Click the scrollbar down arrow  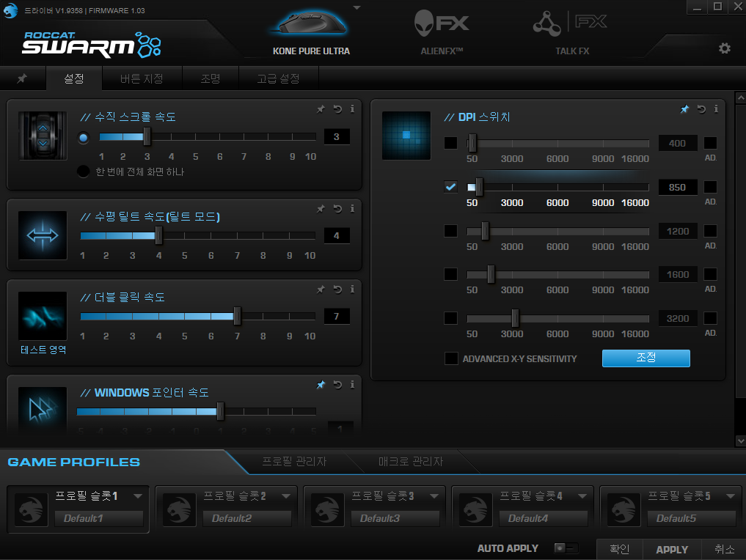(x=740, y=441)
